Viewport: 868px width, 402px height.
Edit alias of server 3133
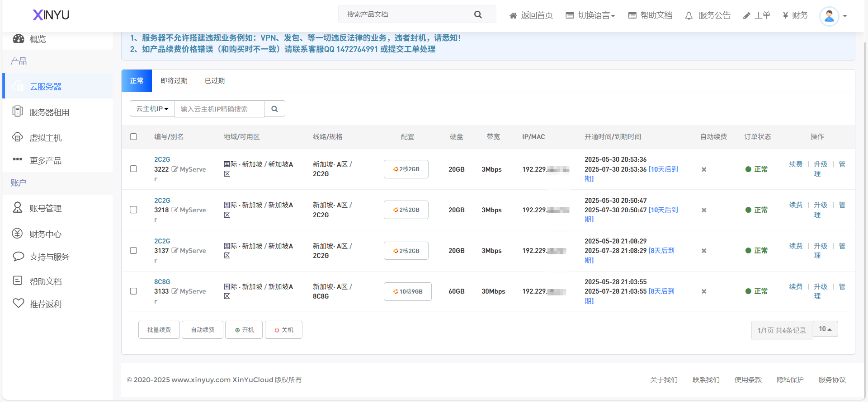pyautogui.click(x=175, y=291)
